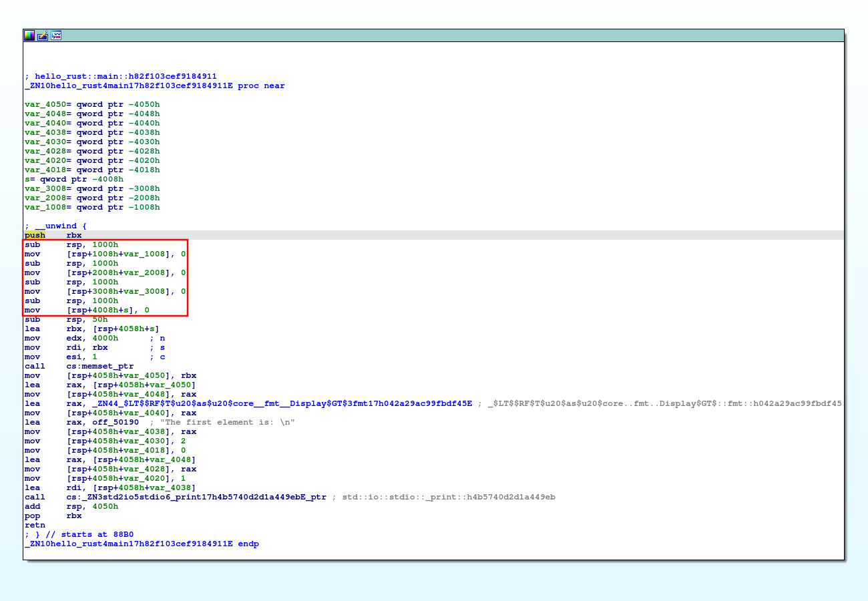The image size is (868, 601).
Task: Click the var_4050 stack variable definition
Action: coord(47,104)
